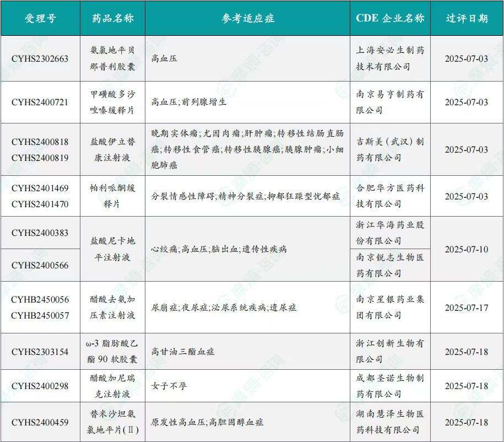The image size is (504, 442).
Task: Click company 南京锐志生物医药有限公司
Action: (x=390, y=266)
